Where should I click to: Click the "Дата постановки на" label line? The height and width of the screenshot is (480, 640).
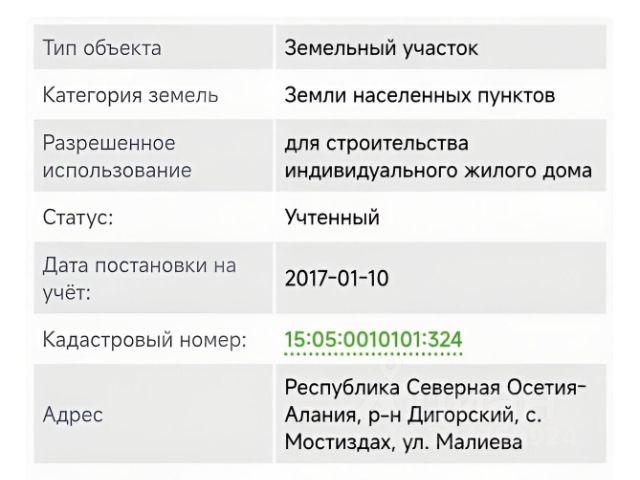pos(139,266)
